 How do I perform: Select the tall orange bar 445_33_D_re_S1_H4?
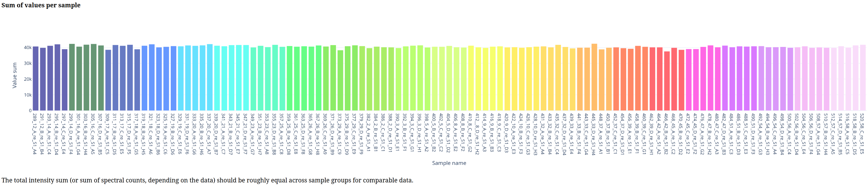coord(595,77)
